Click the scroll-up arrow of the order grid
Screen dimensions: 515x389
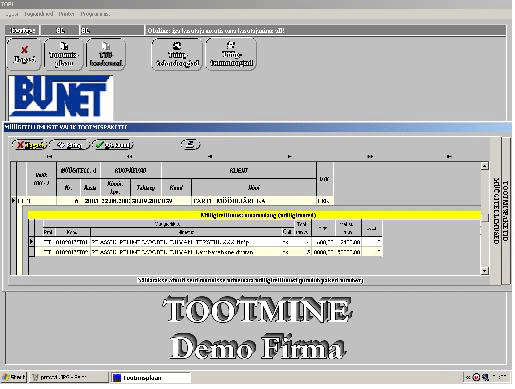(x=485, y=166)
